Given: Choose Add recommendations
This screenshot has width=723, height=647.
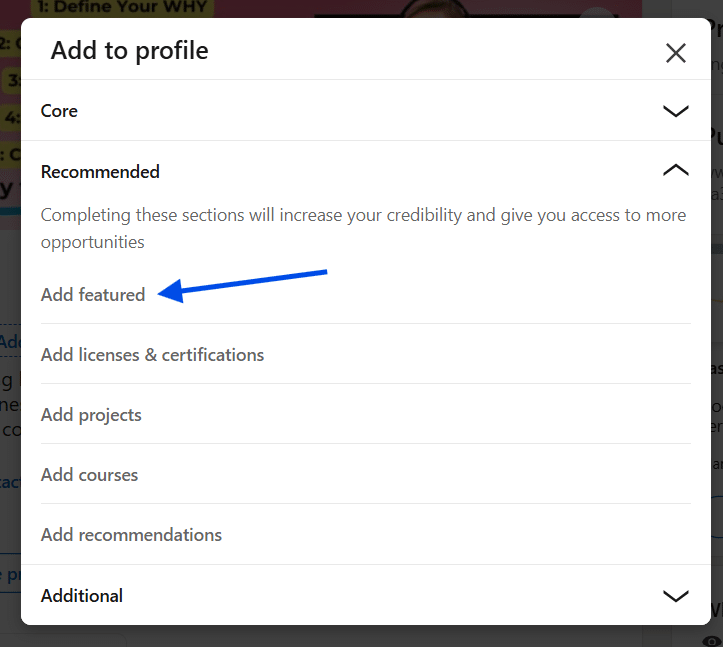Looking at the screenshot, I should (131, 535).
